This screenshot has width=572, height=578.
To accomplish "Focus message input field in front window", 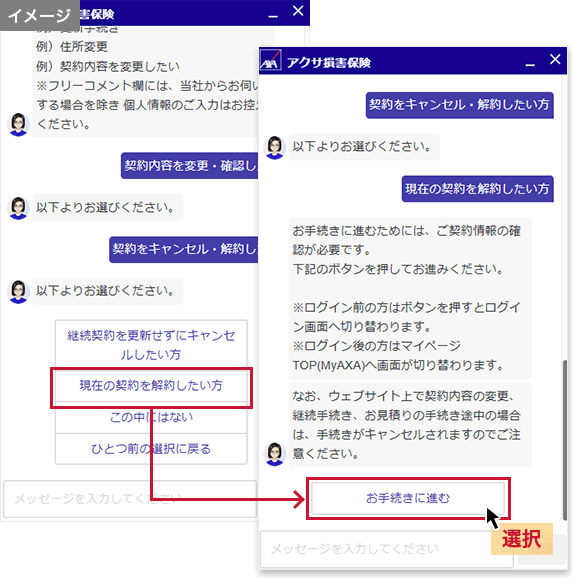I will point(387,549).
